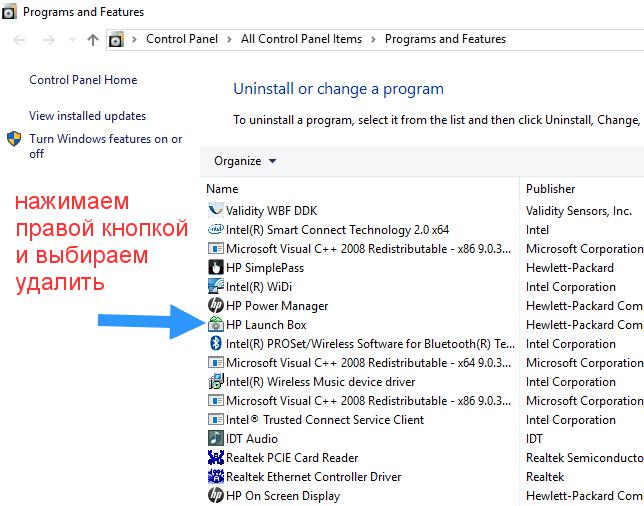Click the Control Panel icon in address bar
644x506 pixels.
[x=116, y=39]
